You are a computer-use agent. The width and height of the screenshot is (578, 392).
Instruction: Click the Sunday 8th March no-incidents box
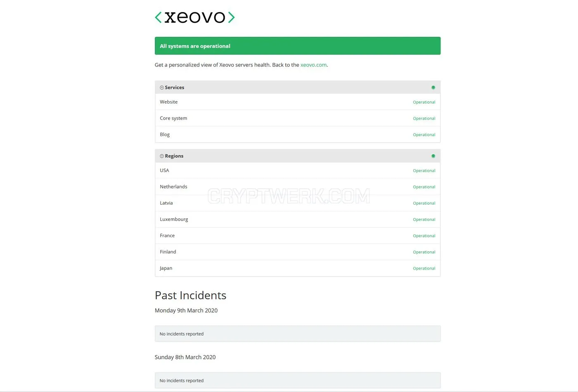tap(298, 380)
